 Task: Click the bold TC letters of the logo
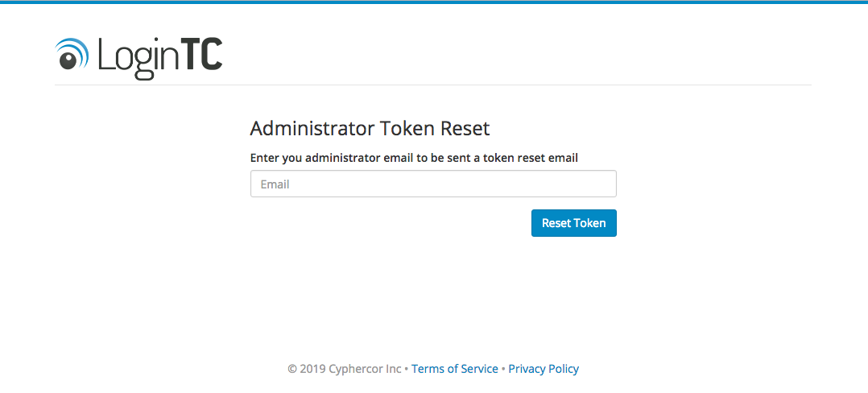pos(204,54)
